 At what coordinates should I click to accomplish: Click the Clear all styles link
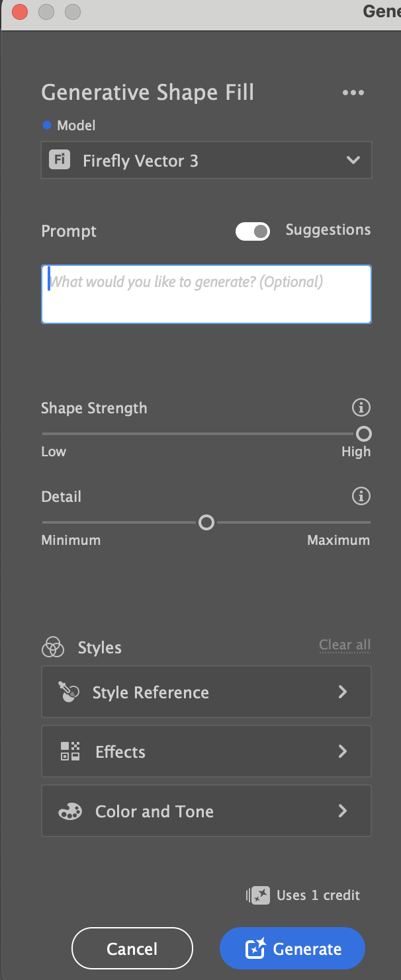(x=345, y=645)
